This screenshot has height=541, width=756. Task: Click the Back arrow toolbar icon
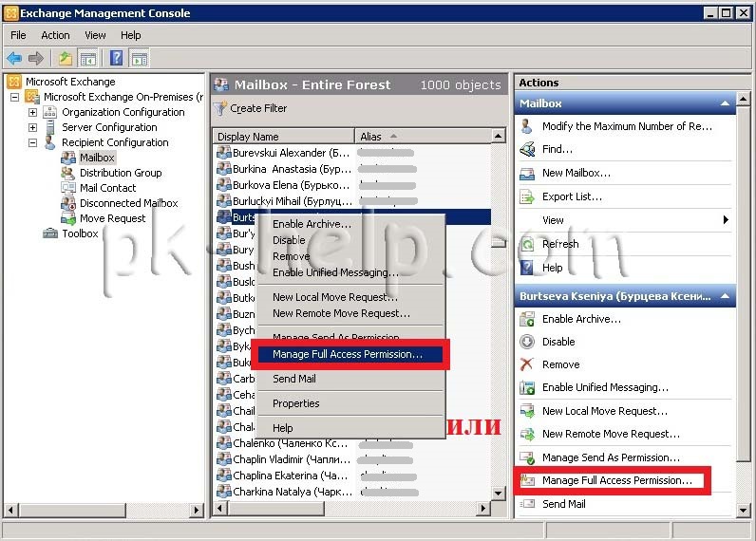(14, 58)
